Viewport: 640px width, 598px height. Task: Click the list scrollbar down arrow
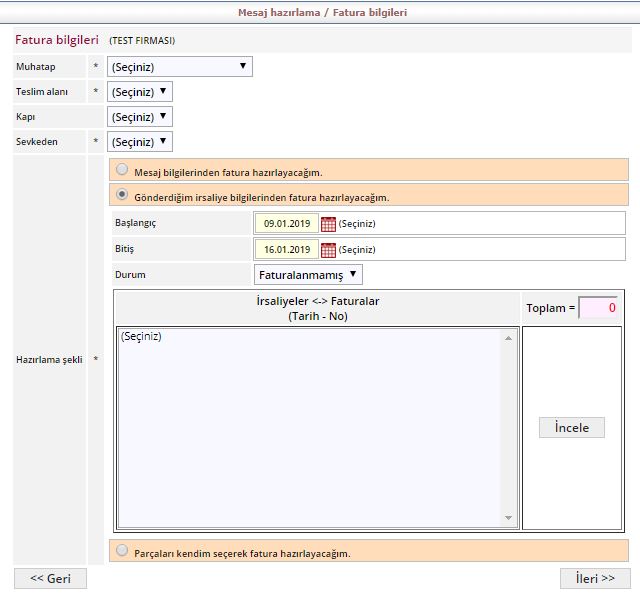(508, 518)
